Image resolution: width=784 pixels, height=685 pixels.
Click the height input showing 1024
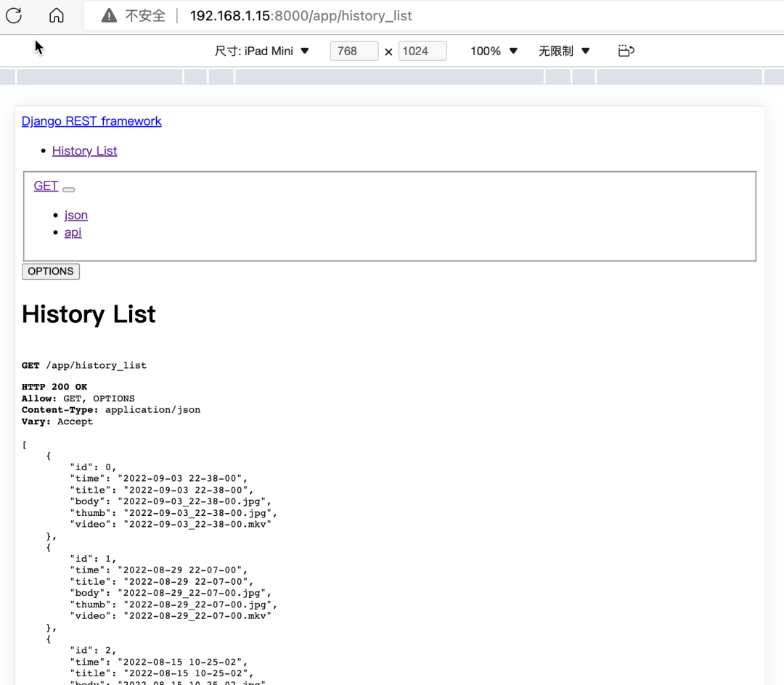422,51
